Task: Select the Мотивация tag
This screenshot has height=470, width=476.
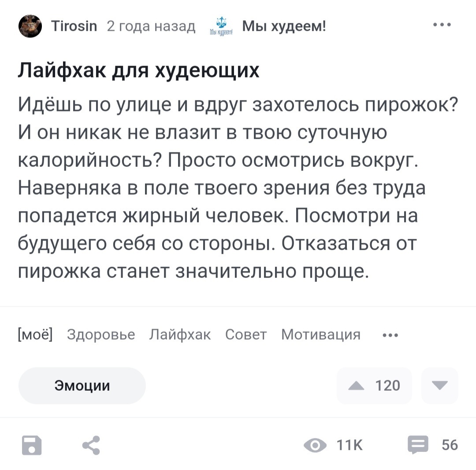Action: pyautogui.click(x=320, y=335)
